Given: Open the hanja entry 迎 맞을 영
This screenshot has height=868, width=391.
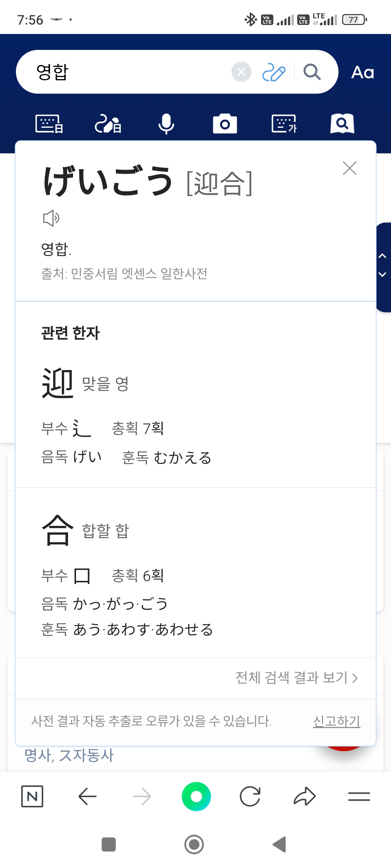Looking at the screenshot, I should pos(85,383).
